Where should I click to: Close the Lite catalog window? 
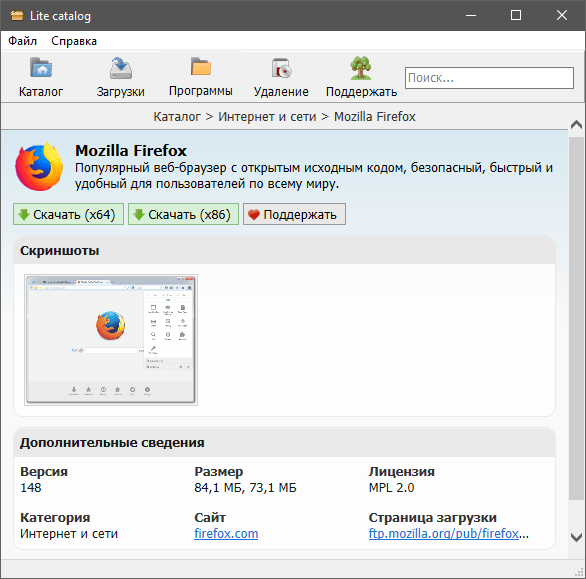(x=562, y=15)
